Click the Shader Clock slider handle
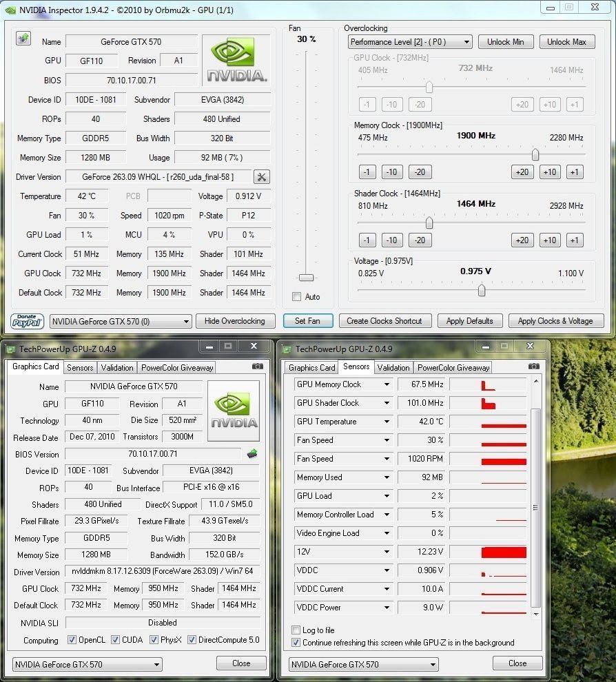The height and width of the screenshot is (682, 616). click(429, 223)
